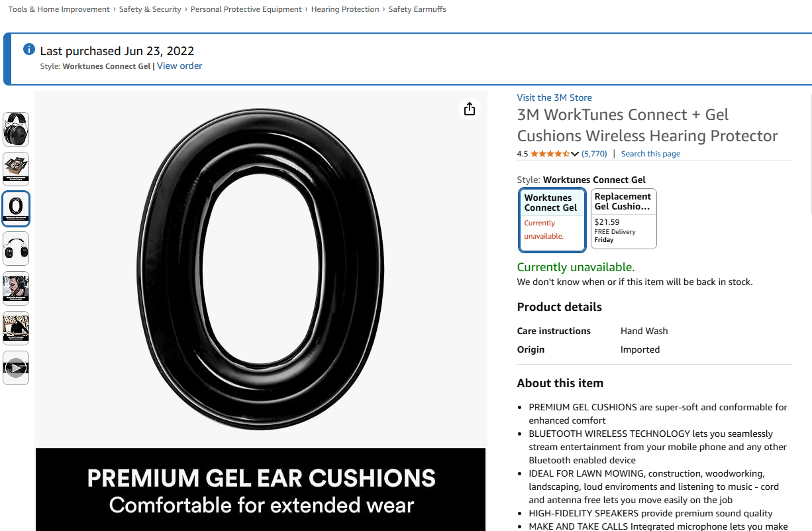Click the back in stock notice text
This screenshot has height=531, width=812.
pyautogui.click(x=634, y=282)
